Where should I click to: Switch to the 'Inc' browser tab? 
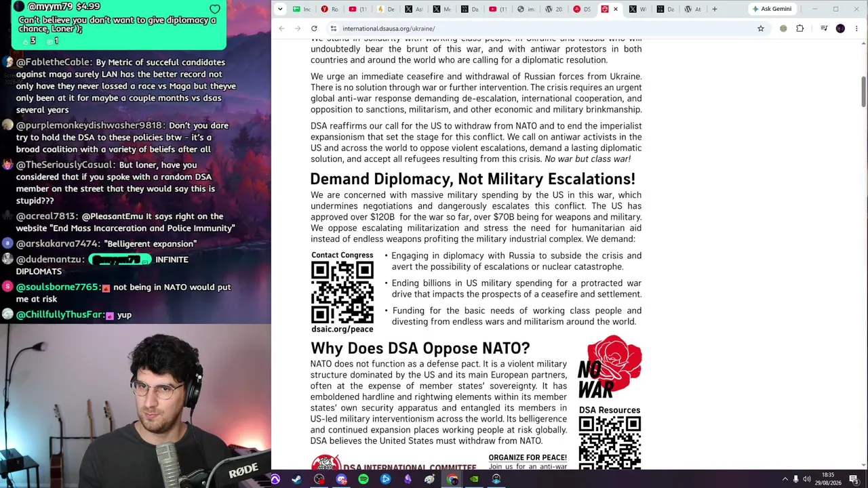click(302, 9)
